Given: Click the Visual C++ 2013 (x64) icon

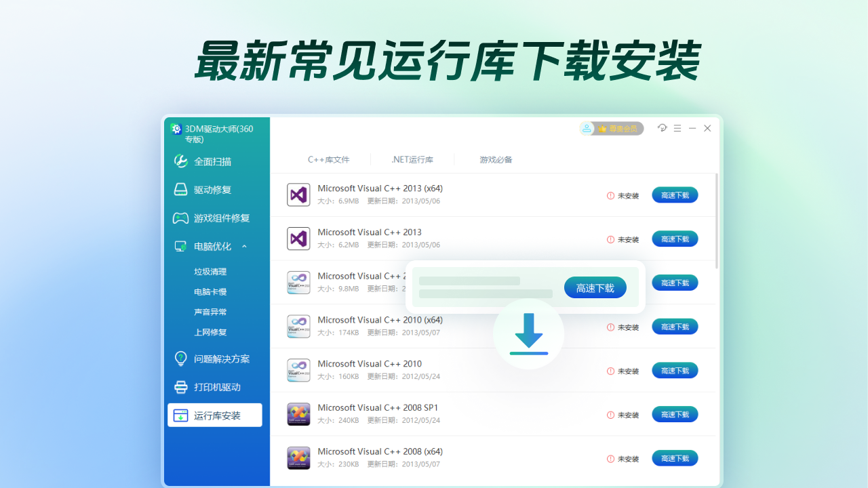Looking at the screenshot, I should (298, 195).
